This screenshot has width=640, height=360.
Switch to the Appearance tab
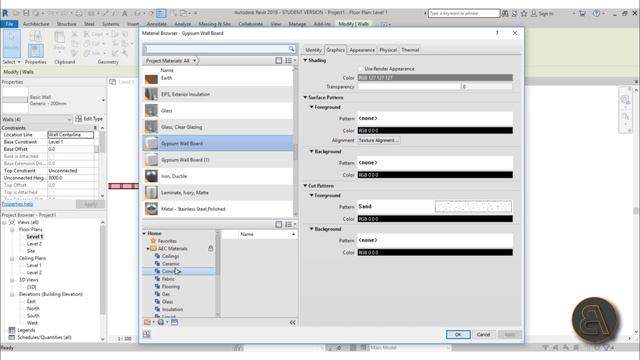(x=362, y=50)
